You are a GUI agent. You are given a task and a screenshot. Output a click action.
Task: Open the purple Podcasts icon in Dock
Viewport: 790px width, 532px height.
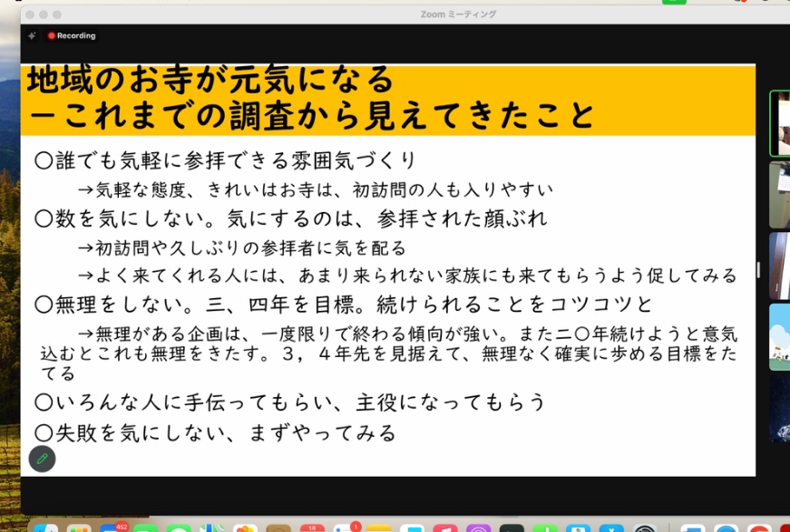(x=478, y=528)
